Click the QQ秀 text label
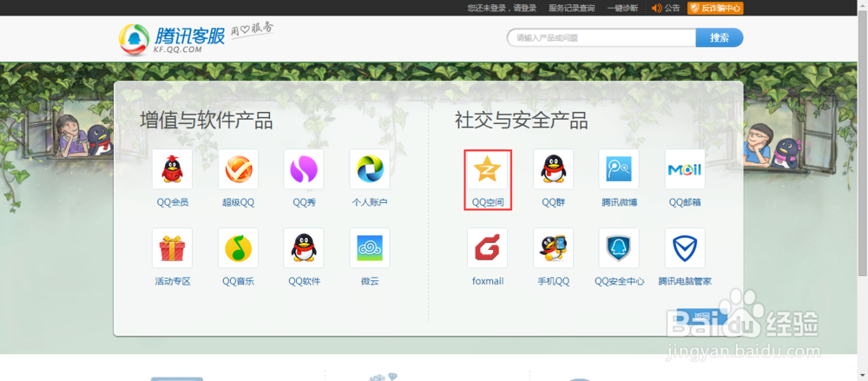868x381 pixels. [304, 203]
